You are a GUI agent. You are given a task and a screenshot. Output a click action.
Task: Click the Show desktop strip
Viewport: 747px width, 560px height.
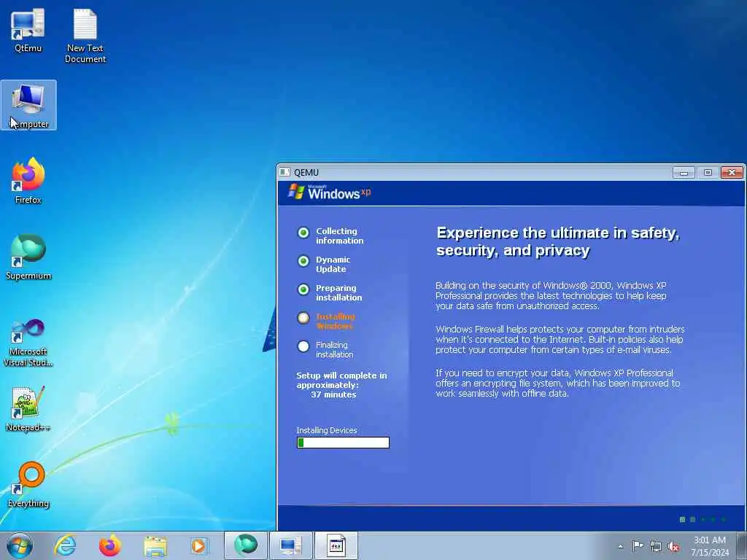pyautogui.click(x=741, y=545)
